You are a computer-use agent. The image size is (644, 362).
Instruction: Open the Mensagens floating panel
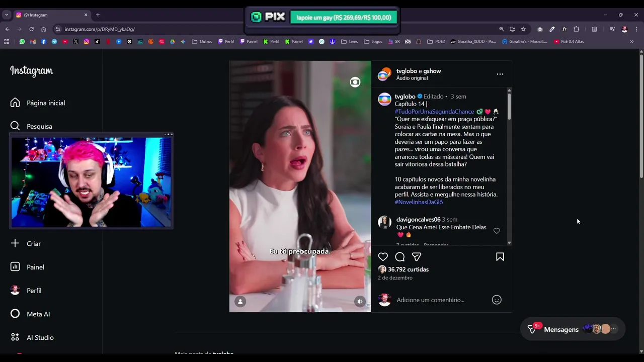(x=573, y=329)
